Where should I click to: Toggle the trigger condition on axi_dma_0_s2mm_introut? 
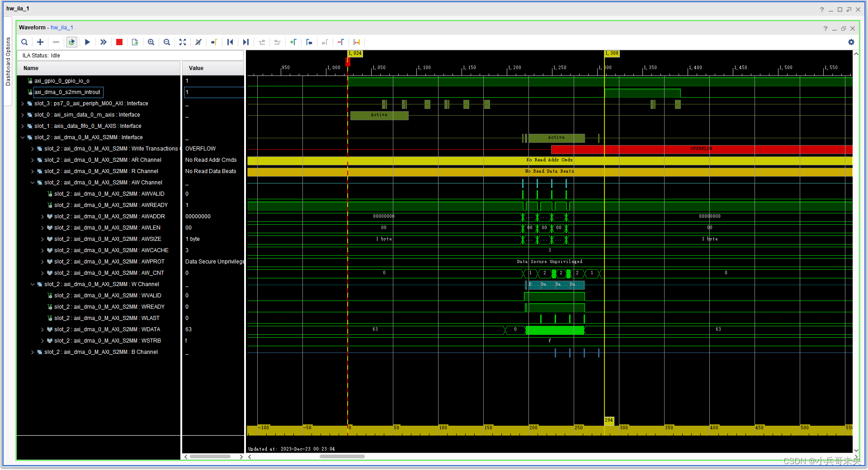[29, 92]
